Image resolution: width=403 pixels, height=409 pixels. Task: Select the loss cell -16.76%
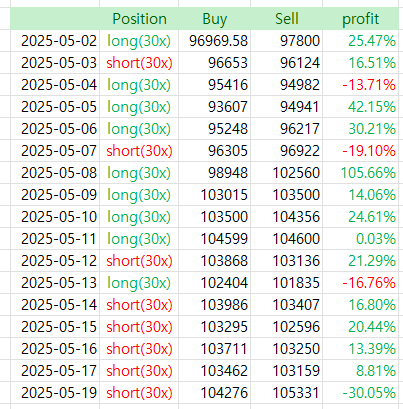tap(360, 283)
